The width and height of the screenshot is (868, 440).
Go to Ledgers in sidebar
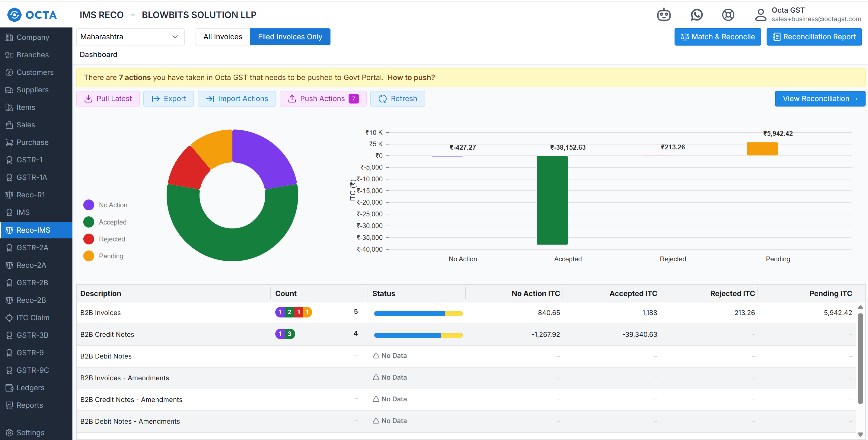[x=30, y=387]
